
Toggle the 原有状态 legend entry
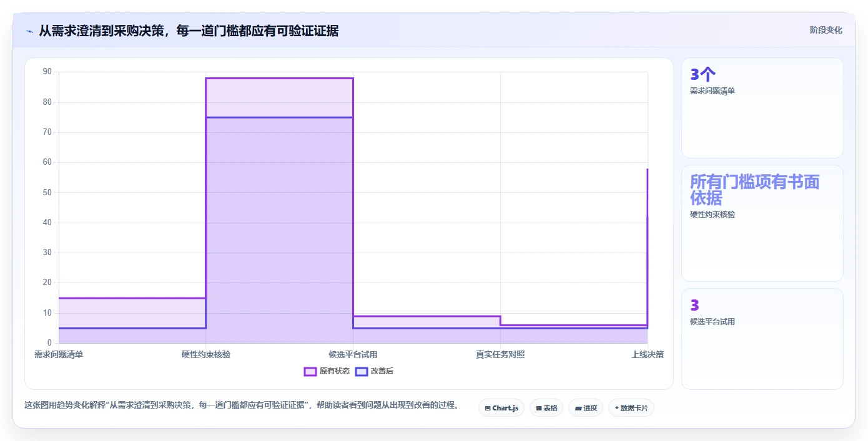[327, 371]
